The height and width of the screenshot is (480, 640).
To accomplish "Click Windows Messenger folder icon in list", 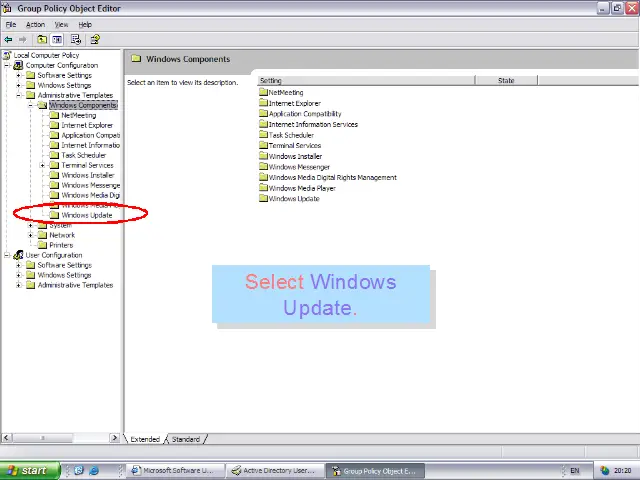I will pos(264,167).
